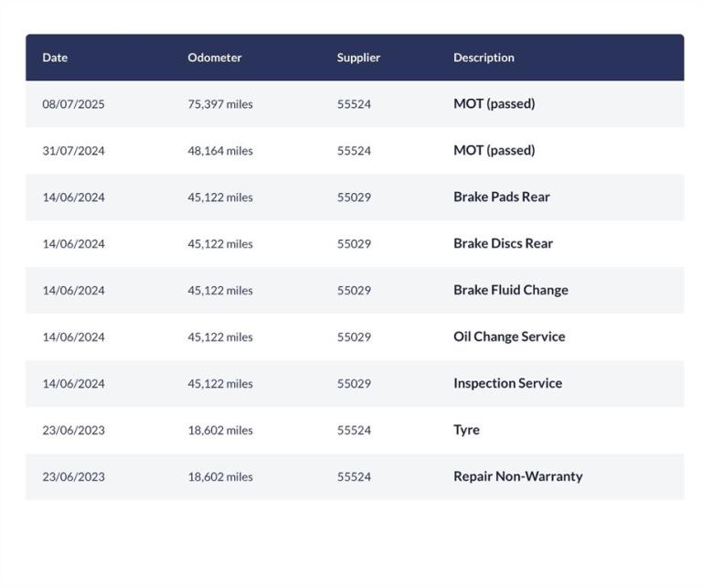
Task: Open the Inspection Service record
Action: 507,383
